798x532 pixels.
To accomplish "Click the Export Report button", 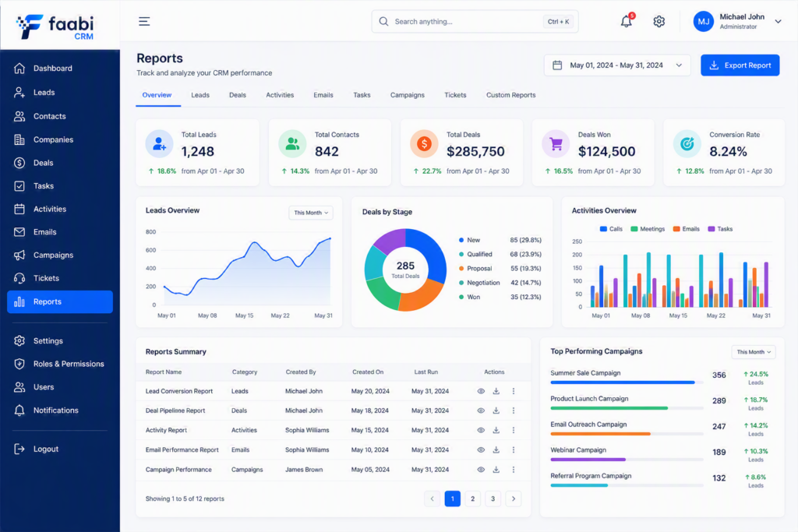I will 740,65.
